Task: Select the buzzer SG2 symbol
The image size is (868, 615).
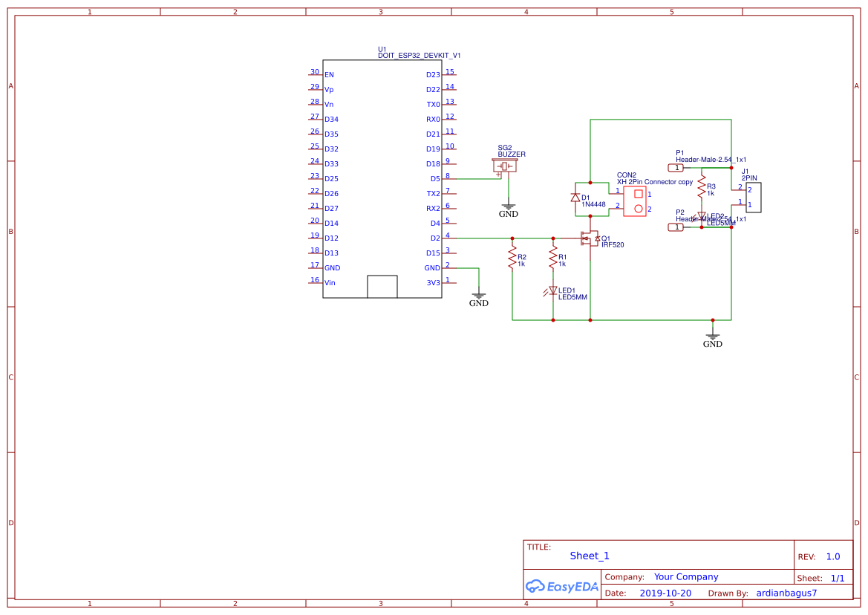Action: tap(506, 166)
